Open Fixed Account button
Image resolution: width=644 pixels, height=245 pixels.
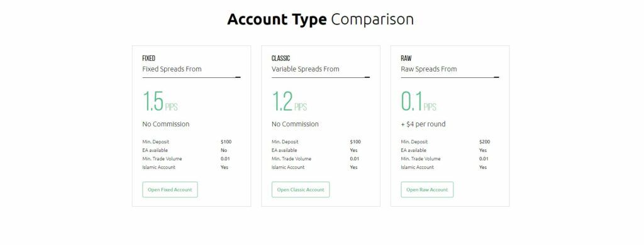pyautogui.click(x=170, y=190)
